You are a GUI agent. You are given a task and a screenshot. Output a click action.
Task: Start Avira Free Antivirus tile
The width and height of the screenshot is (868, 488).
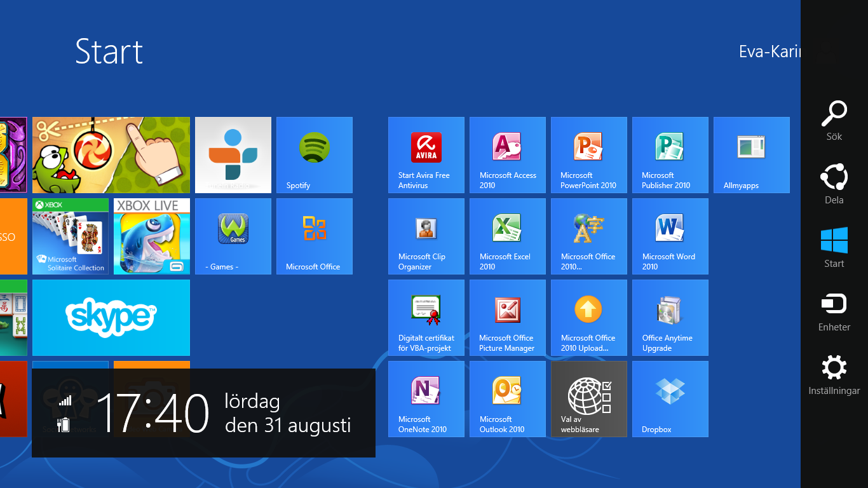(426, 155)
